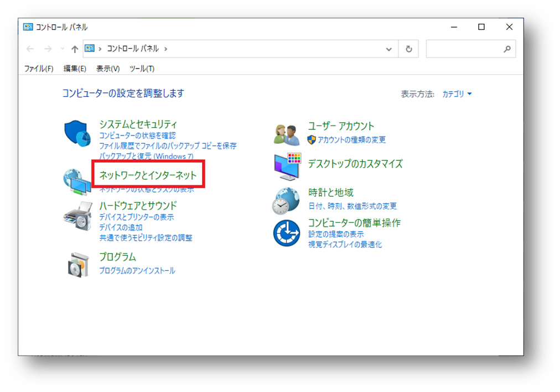Click the User Accounts people icon
This screenshot has width=560, height=392.
(287, 135)
